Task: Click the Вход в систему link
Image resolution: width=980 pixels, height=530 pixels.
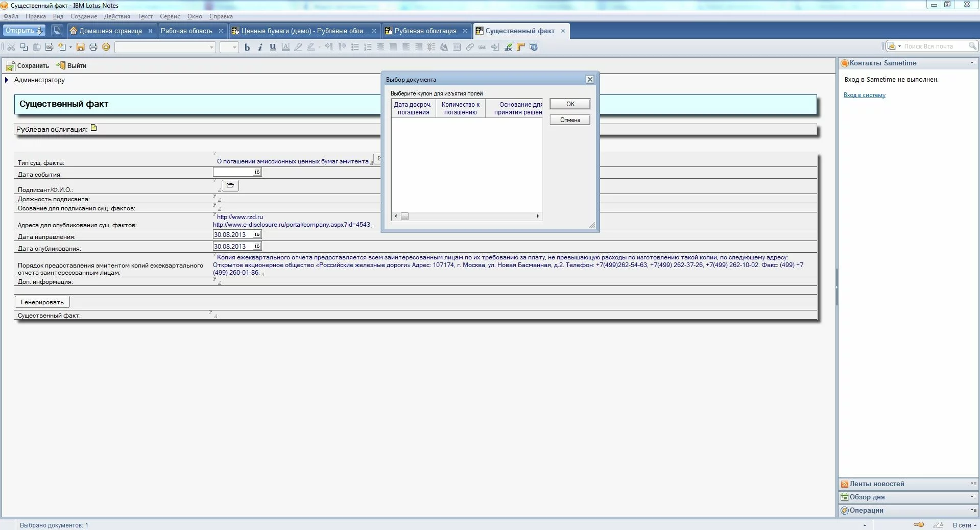Action: [x=864, y=95]
